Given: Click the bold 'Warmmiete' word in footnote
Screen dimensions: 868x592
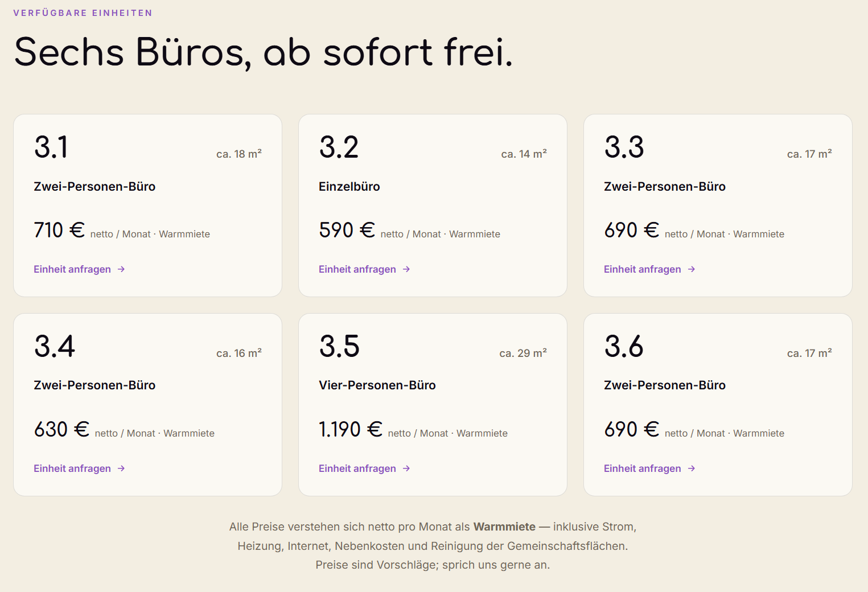Looking at the screenshot, I should pyautogui.click(x=504, y=527).
